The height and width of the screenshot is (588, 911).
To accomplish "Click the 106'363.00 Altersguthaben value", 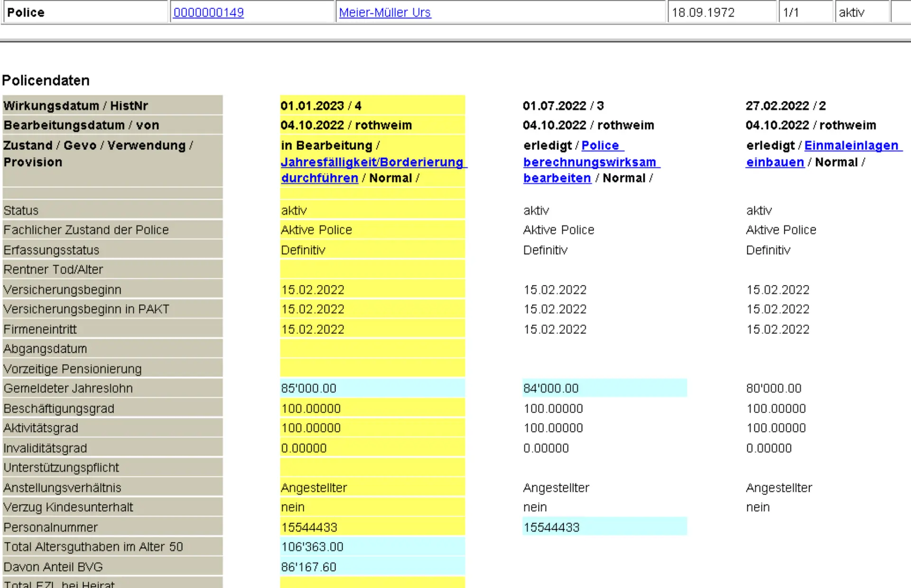I will (312, 547).
